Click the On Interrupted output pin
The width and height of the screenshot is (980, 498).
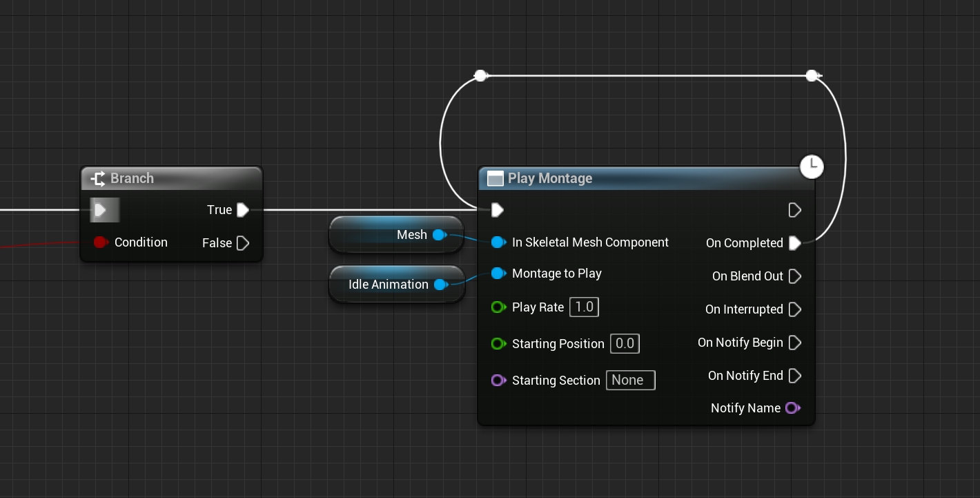(x=794, y=309)
